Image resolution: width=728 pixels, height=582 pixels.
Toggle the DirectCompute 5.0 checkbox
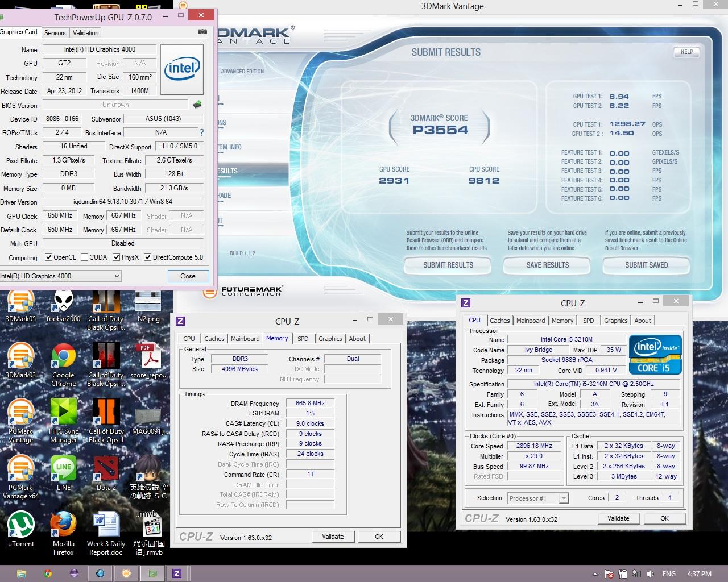pos(147,257)
